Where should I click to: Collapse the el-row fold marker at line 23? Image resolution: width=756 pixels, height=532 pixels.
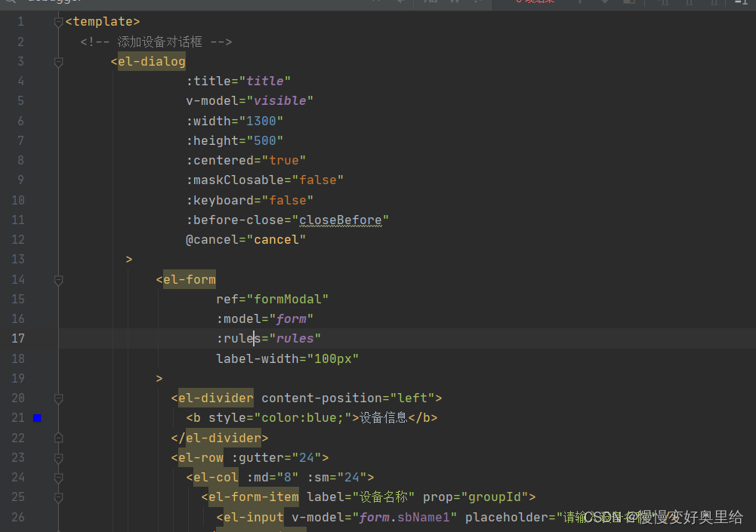tap(58, 457)
